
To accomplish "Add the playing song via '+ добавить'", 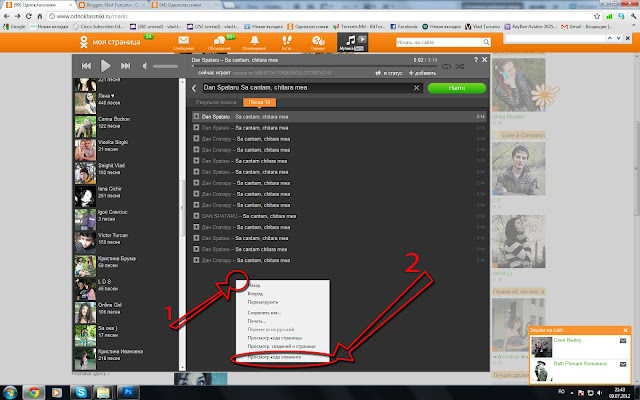I will pos(422,73).
